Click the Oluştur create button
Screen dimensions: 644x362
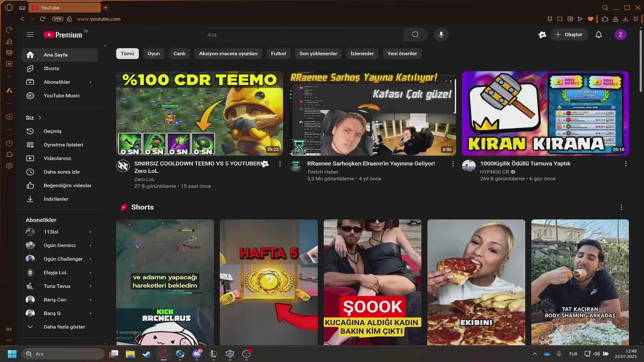click(x=569, y=35)
